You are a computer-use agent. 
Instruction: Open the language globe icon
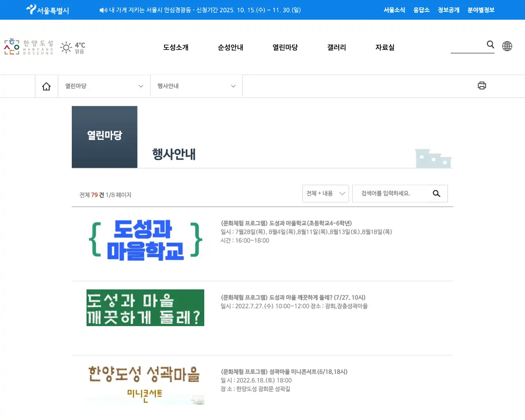click(x=507, y=46)
